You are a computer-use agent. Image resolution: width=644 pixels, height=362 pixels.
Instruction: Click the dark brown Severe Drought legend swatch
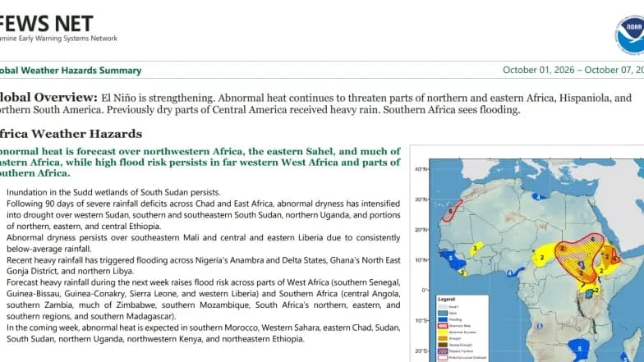(x=443, y=345)
